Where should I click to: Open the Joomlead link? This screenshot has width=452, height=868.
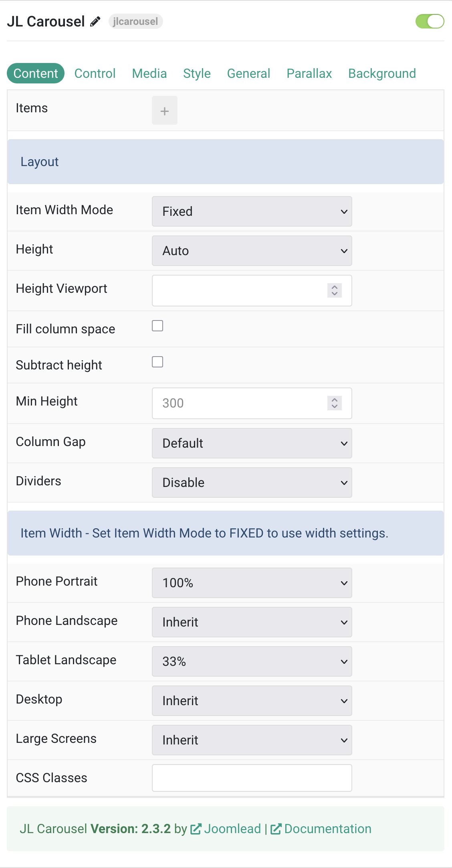point(232,829)
